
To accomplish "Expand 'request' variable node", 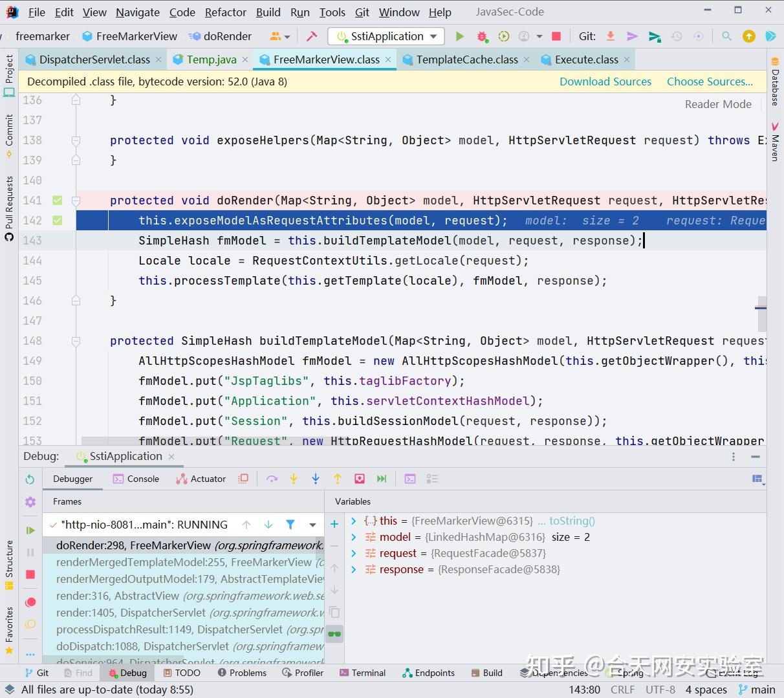I will pos(353,553).
